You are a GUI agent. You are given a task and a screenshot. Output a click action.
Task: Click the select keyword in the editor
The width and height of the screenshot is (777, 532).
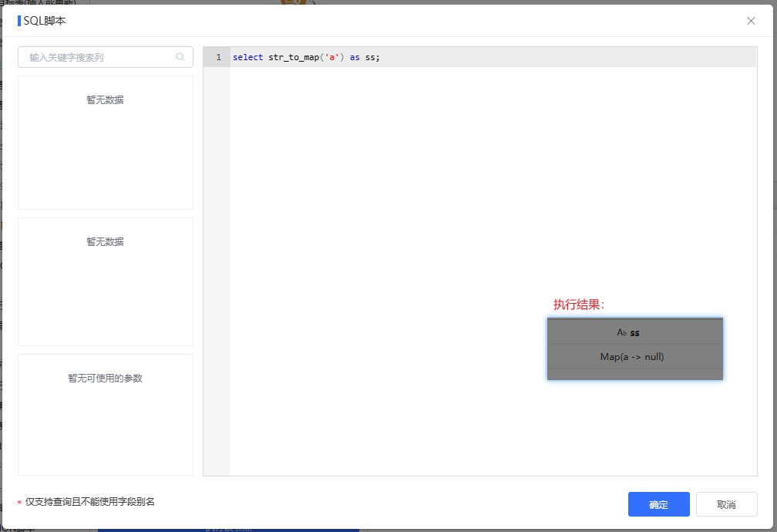click(x=247, y=57)
